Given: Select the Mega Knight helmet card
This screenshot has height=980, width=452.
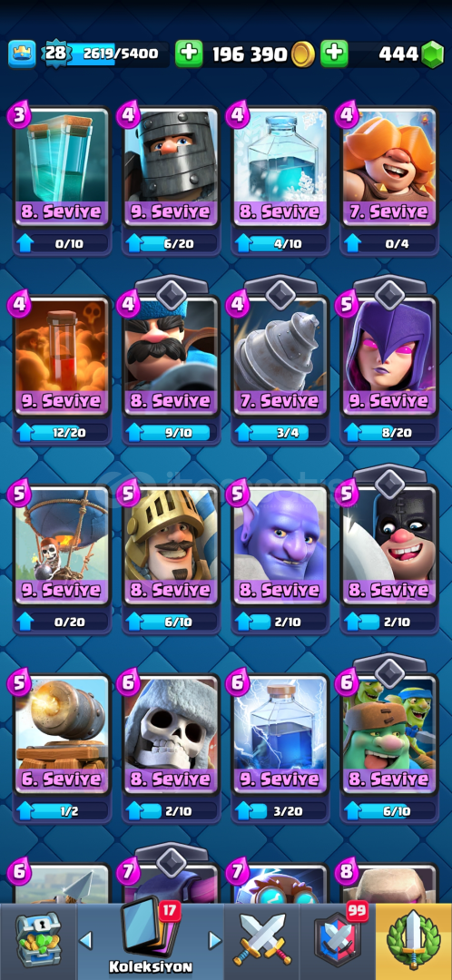Looking at the screenshot, I should point(171,180).
